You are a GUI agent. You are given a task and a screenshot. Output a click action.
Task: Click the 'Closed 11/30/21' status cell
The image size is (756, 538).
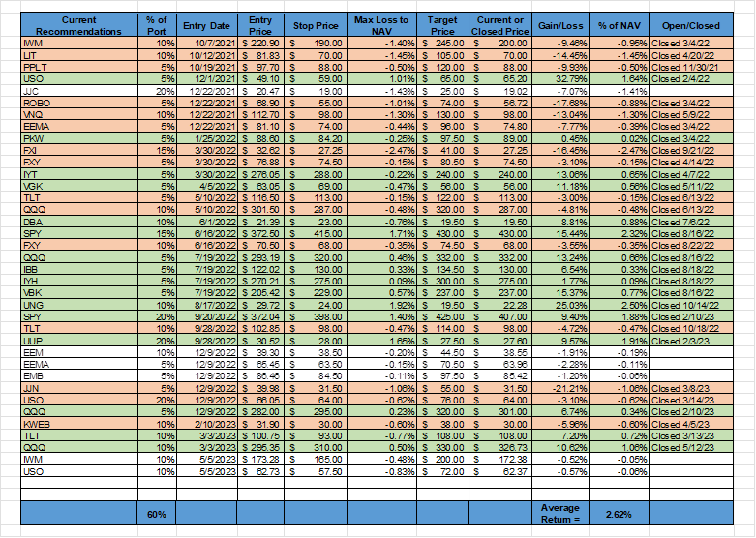(691, 67)
